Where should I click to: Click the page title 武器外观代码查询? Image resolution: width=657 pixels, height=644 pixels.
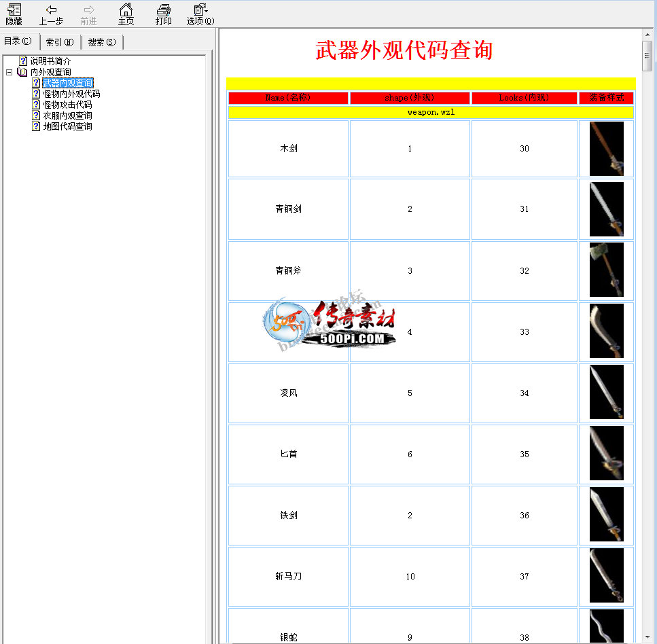(x=404, y=50)
